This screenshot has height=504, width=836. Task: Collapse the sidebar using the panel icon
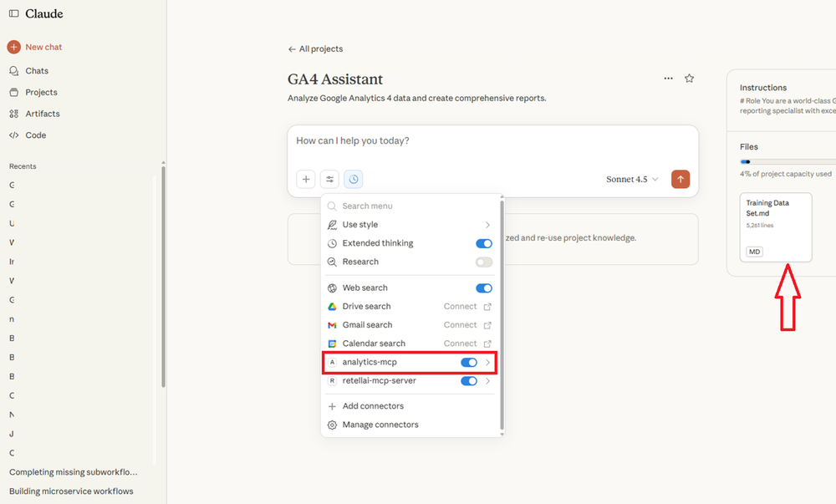click(x=14, y=13)
